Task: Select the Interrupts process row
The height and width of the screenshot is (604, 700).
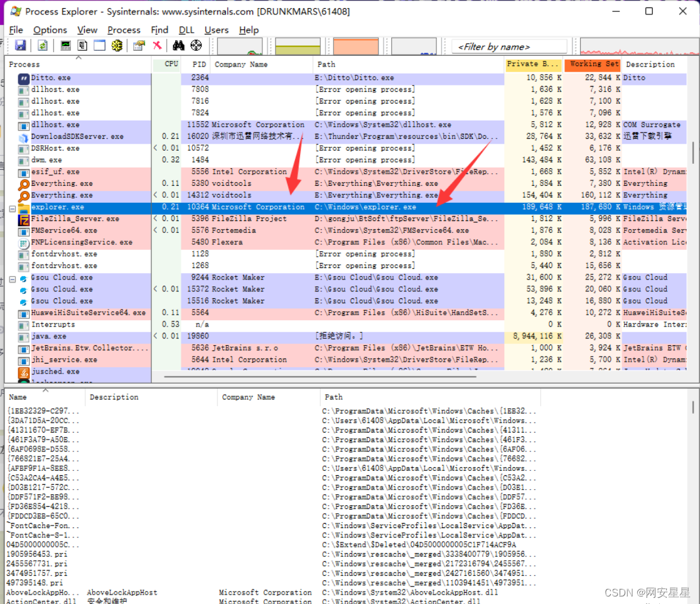Action: 345,325
